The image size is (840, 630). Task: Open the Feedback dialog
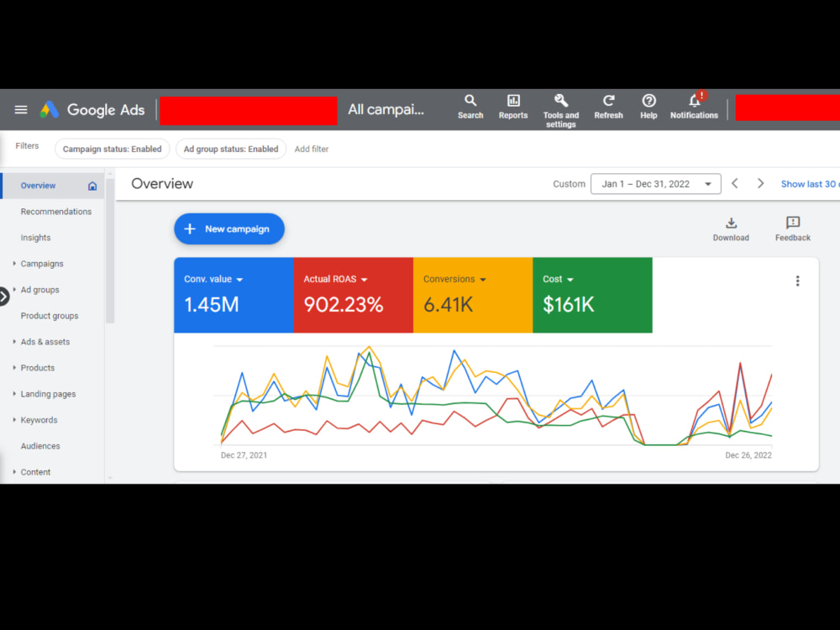(793, 229)
